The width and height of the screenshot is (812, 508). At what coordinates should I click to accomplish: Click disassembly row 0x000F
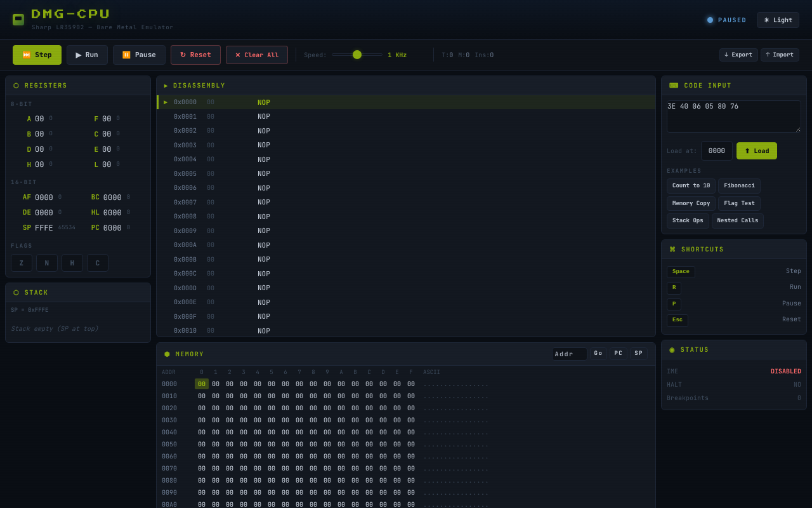406,317
